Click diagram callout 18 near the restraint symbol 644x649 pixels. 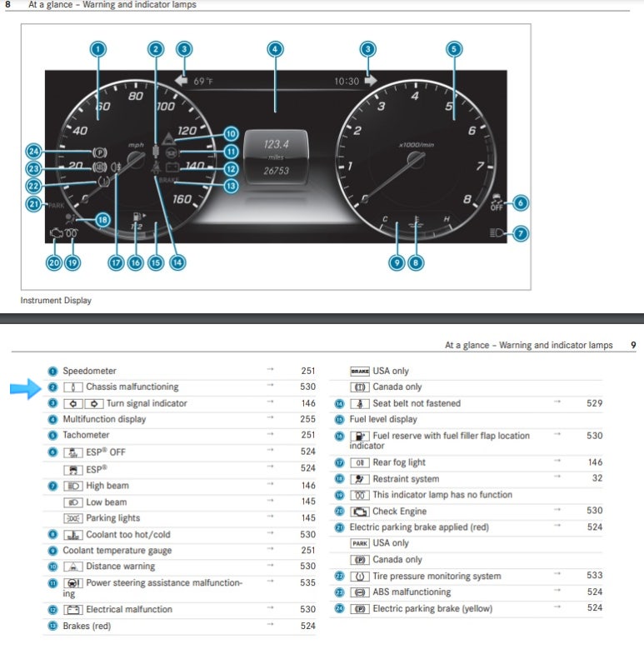point(102,220)
